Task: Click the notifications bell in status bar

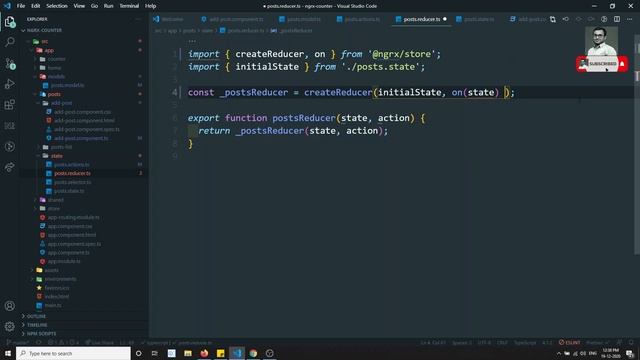Action: click(631, 342)
